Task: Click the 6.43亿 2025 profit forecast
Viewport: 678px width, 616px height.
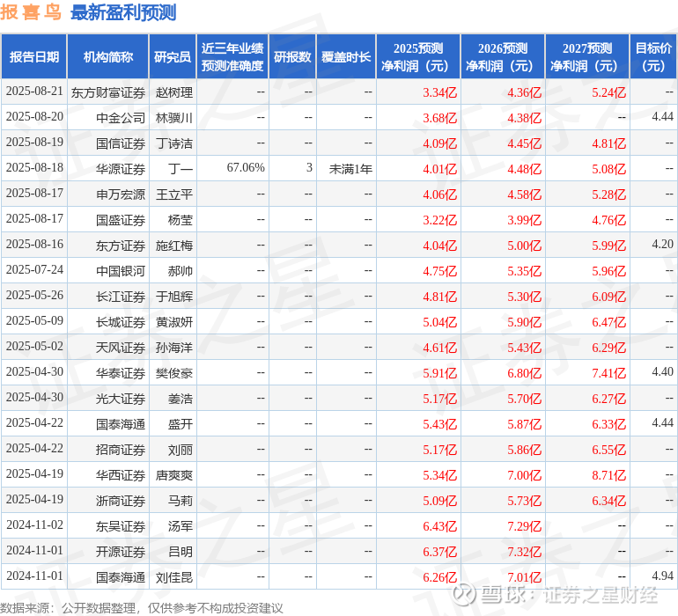Action: pyautogui.click(x=439, y=526)
